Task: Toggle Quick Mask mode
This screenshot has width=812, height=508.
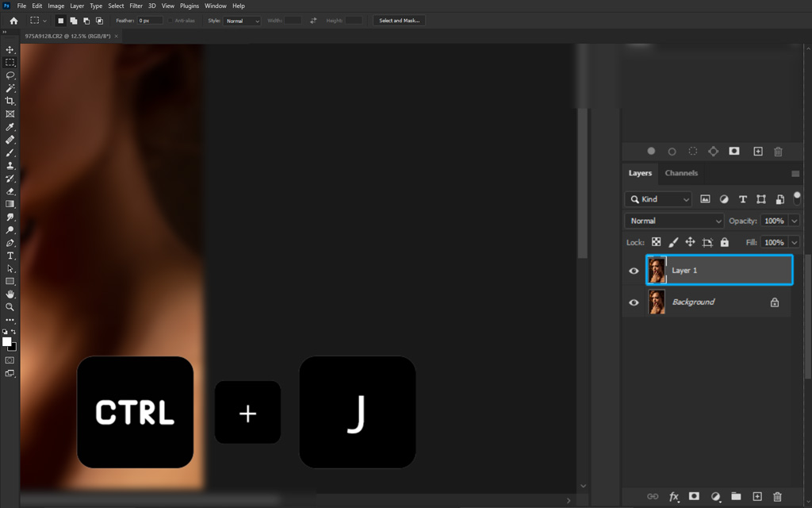Action: coord(10,360)
